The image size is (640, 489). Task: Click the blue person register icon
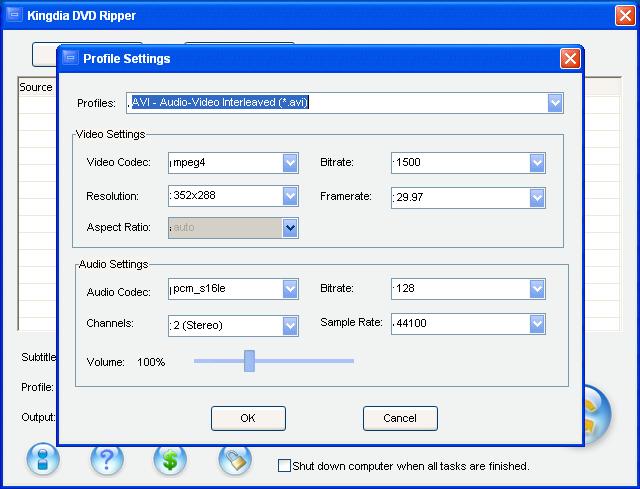click(x=43, y=459)
